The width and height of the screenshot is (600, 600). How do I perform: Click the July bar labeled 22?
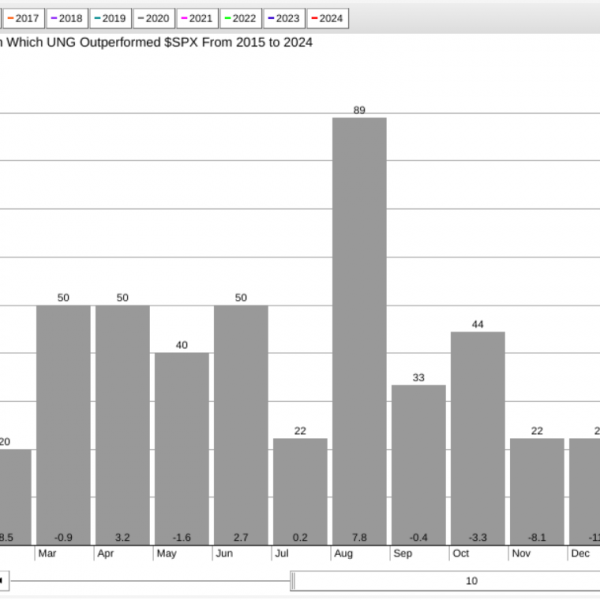[300, 492]
